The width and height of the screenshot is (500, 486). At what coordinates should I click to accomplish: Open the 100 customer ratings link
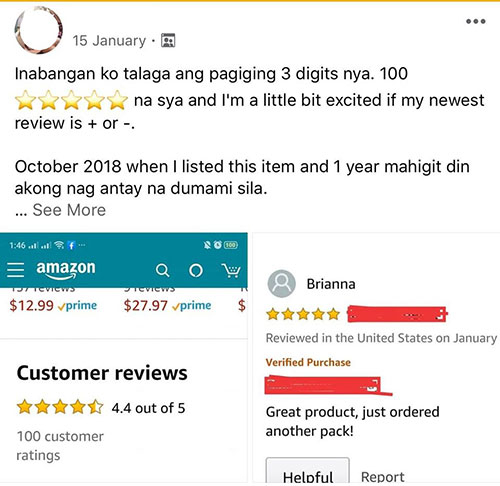click(x=60, y=446)
